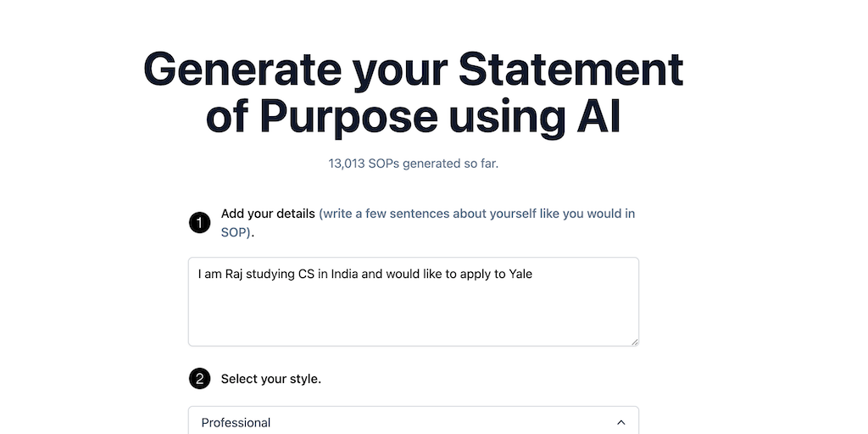Viewport: 868px width, 434px height.
Task: Click the empty space below the textarea text
Action: 413,318
